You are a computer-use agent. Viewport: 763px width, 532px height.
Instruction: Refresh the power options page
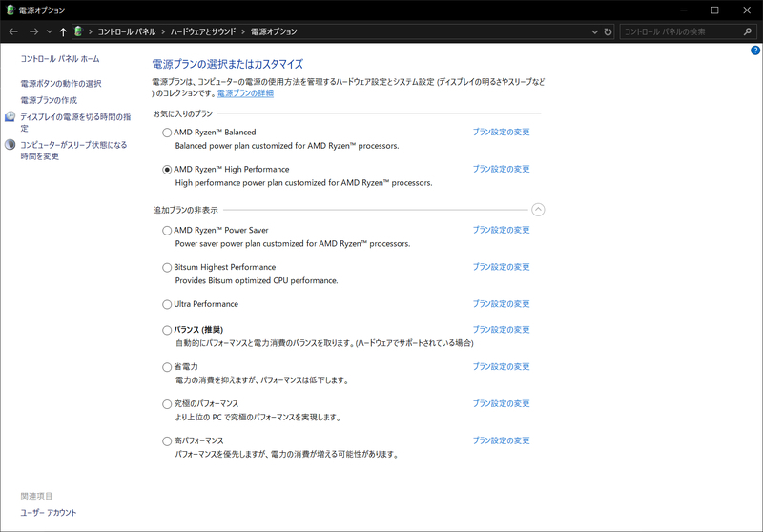[608, 31]
